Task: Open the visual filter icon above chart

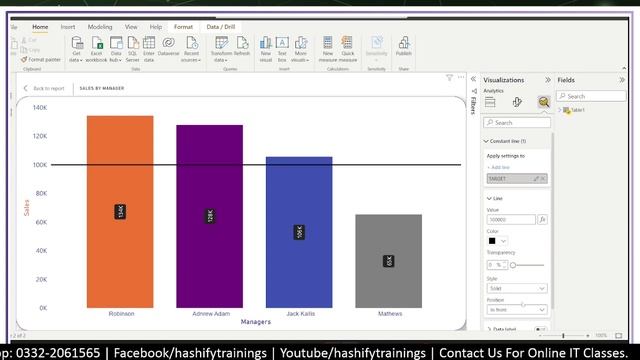Action: point(449,77)
